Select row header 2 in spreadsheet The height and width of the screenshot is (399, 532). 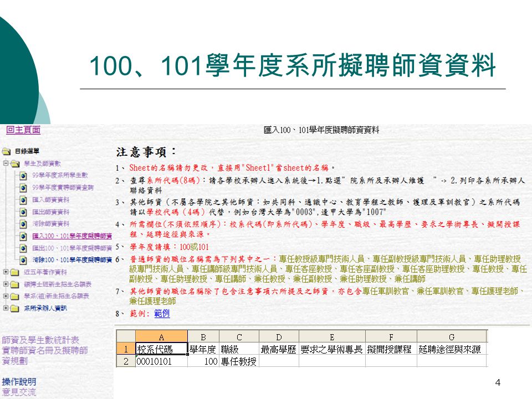coord(126,361)
